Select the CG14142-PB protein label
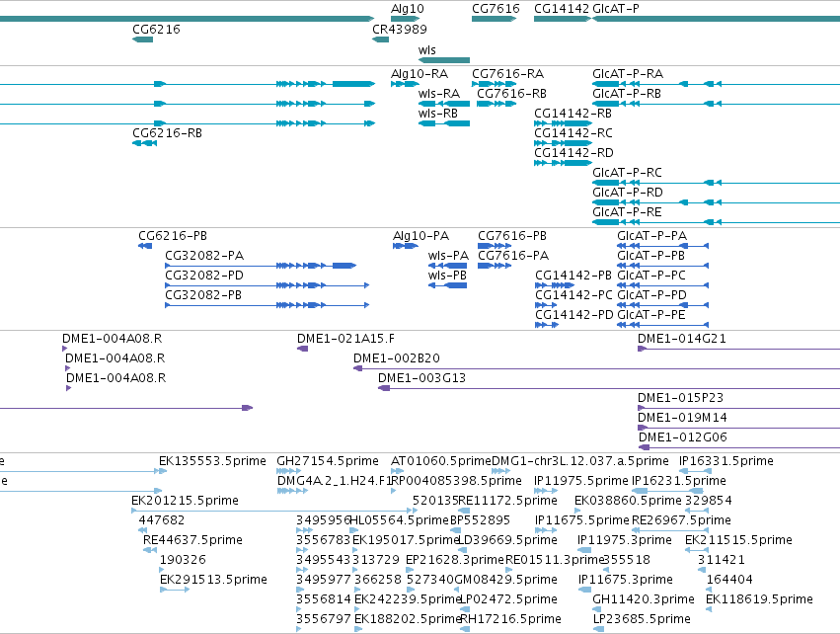The height and width of the screenshot is (634, 840). 573,276
